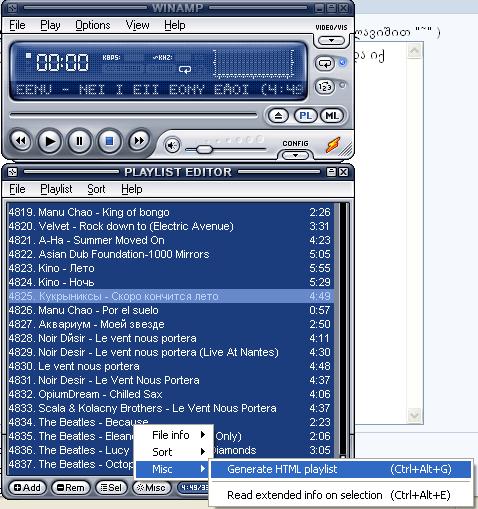Adjust the volume slider handle

pos(204,149)
